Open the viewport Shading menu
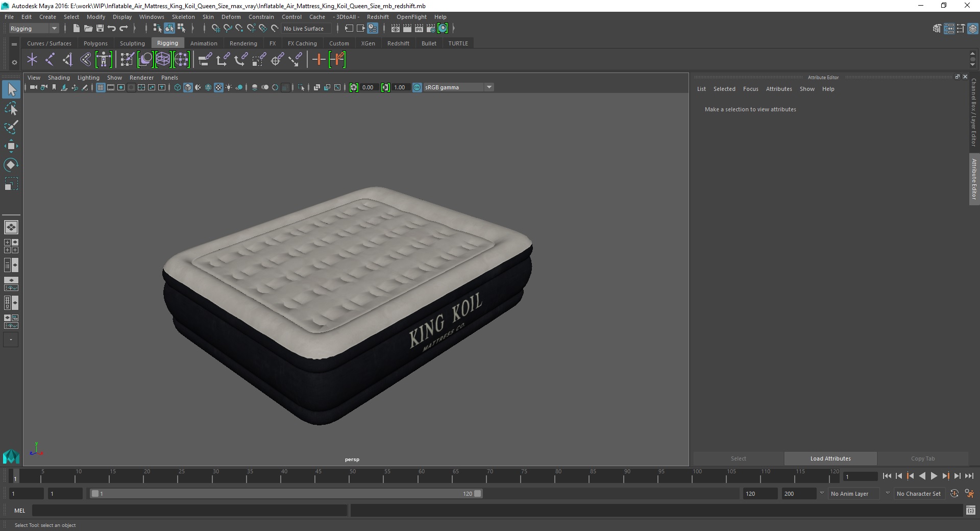 [59, 78]
